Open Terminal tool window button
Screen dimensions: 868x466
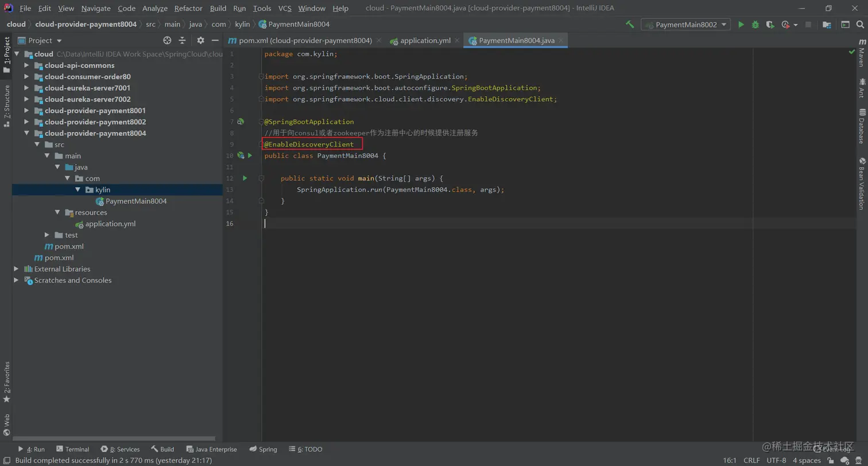72,449
